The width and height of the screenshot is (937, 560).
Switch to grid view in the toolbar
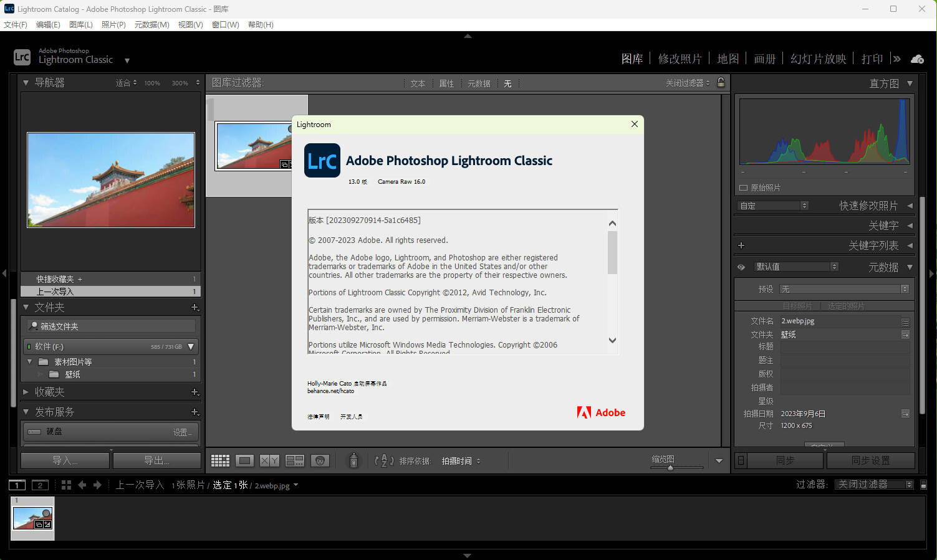[220, 461]
